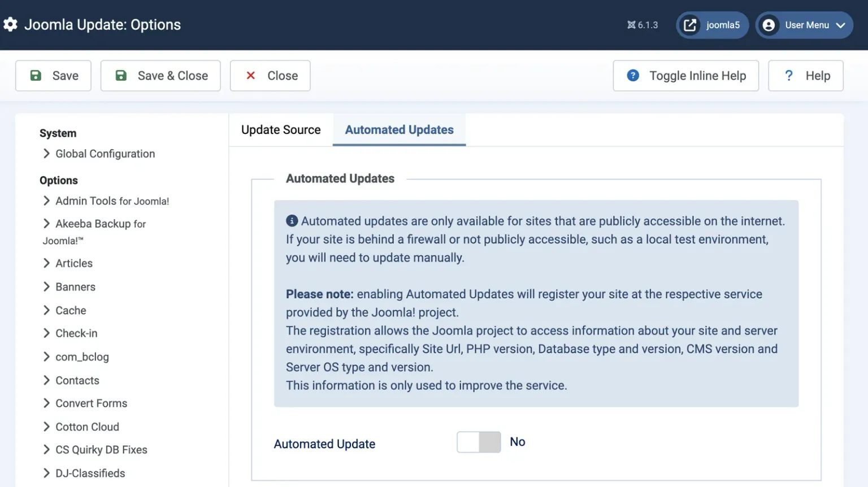Click chevron beside Cotton Cloud
The height and width of the screenshot is (487, 868).
[x=46, y=427]
